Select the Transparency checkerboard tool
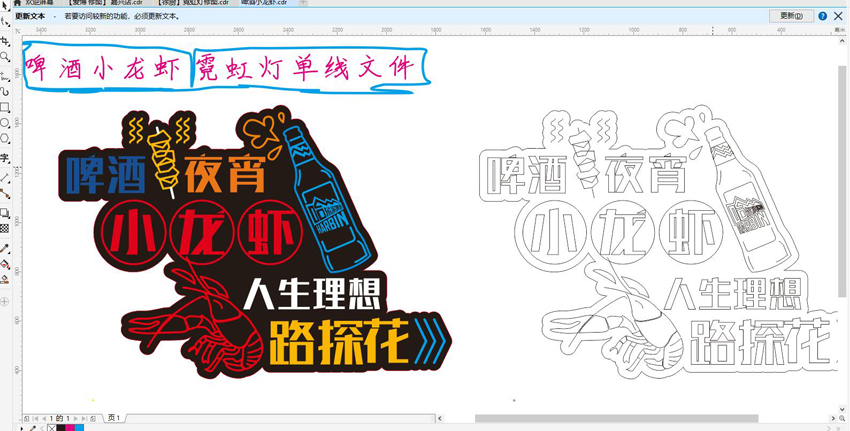The width and height of the screenshot is (850, 431). tap(5, 229)
